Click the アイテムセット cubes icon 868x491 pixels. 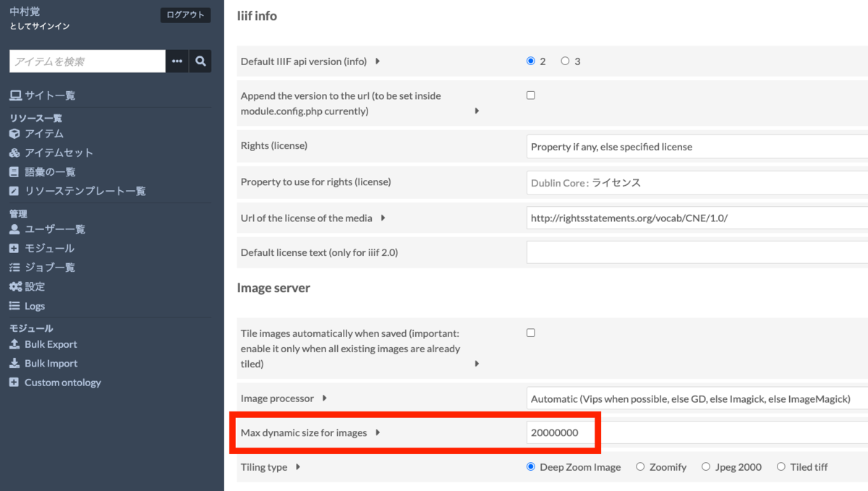click(x=14, y=153)
